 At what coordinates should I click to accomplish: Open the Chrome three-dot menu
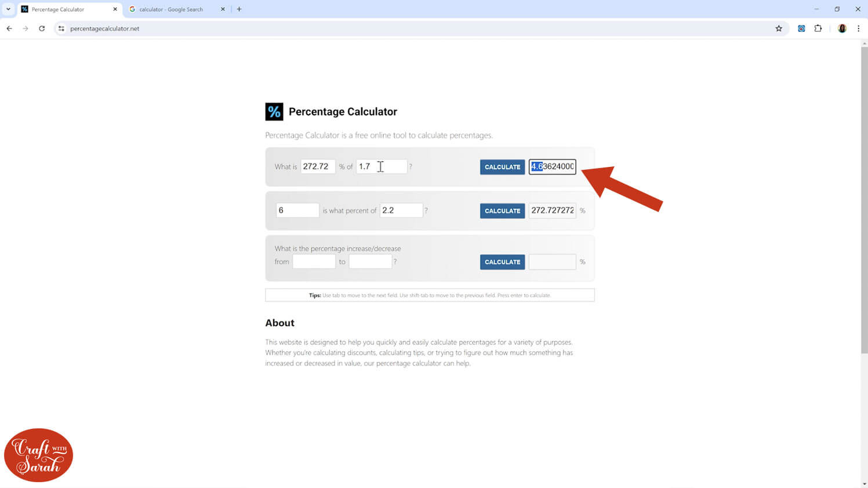point(858,28)
